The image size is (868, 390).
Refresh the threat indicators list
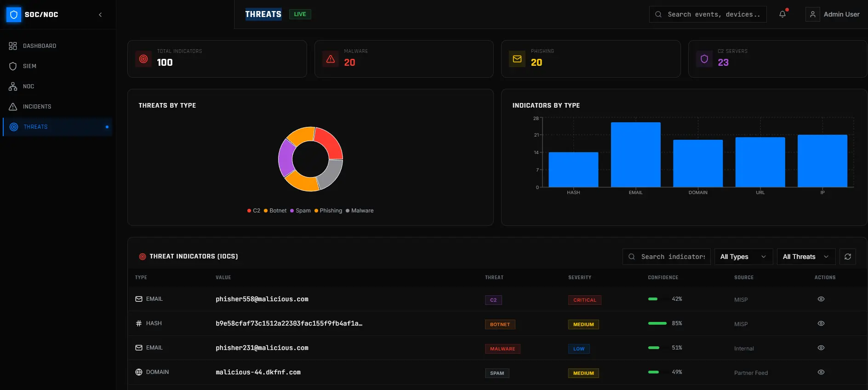[x=848, y=257]
